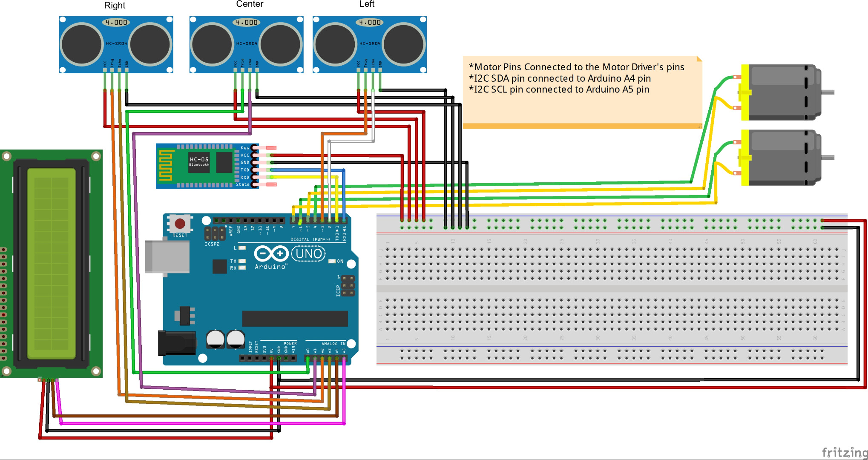Click the small square chip near TX/RX LEDs
This screenshot has width=868, height=460.
(x=219, y=266)
